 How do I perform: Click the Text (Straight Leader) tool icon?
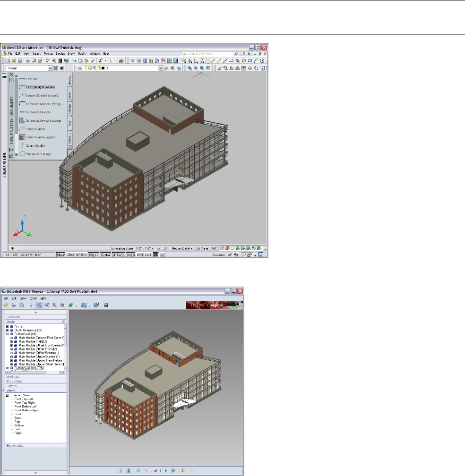pos(22,87)
